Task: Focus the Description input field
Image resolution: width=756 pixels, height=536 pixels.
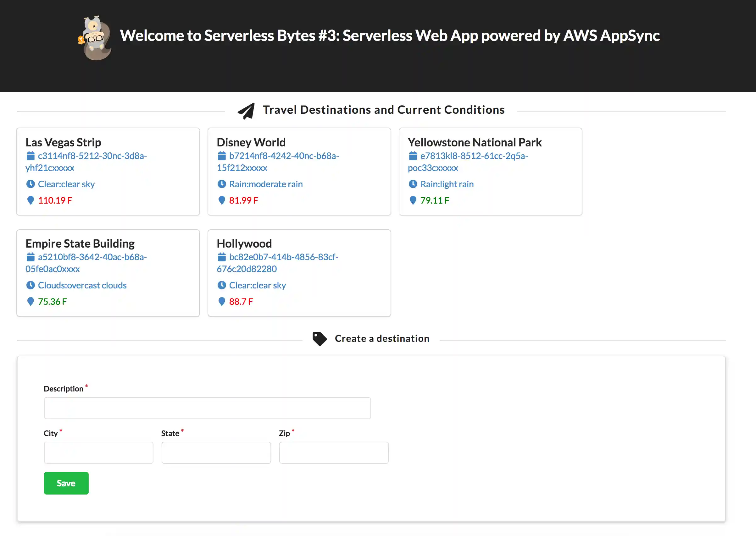Action: (x=207, y=408)
